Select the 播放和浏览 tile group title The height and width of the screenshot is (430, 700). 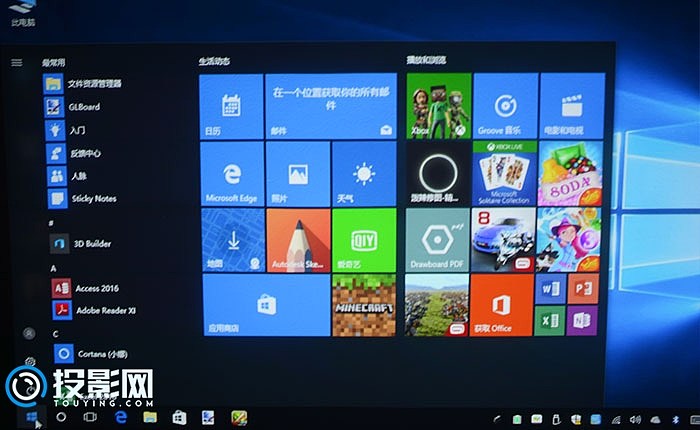point(426,60)
